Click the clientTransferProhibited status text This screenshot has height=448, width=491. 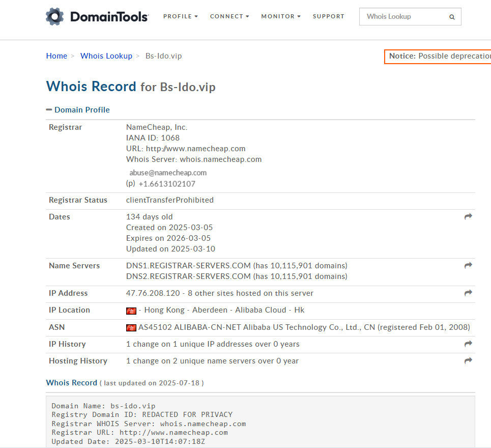point(170,200)
